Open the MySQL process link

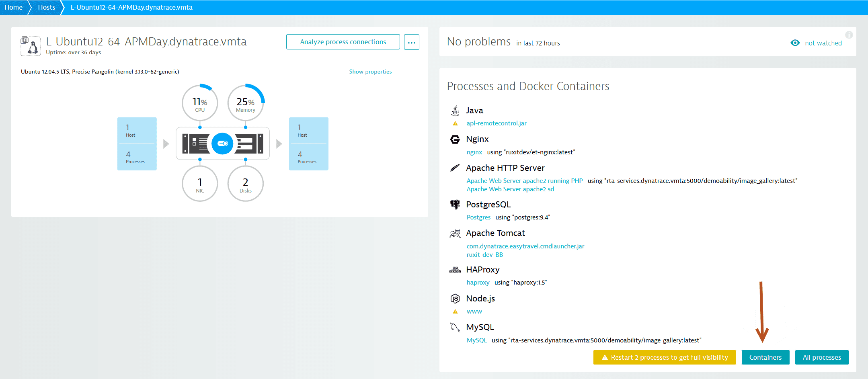476,340
